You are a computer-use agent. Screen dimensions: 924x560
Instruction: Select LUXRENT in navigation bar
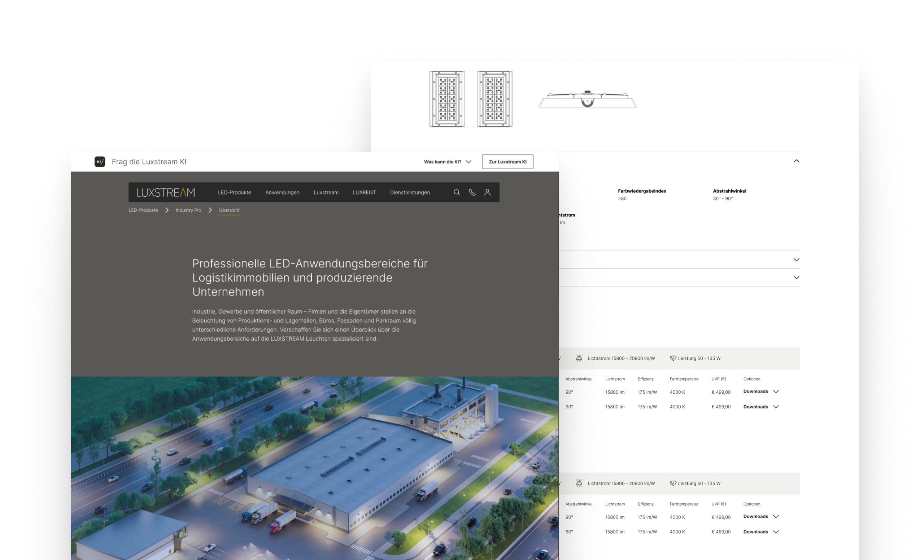(364, 192)
